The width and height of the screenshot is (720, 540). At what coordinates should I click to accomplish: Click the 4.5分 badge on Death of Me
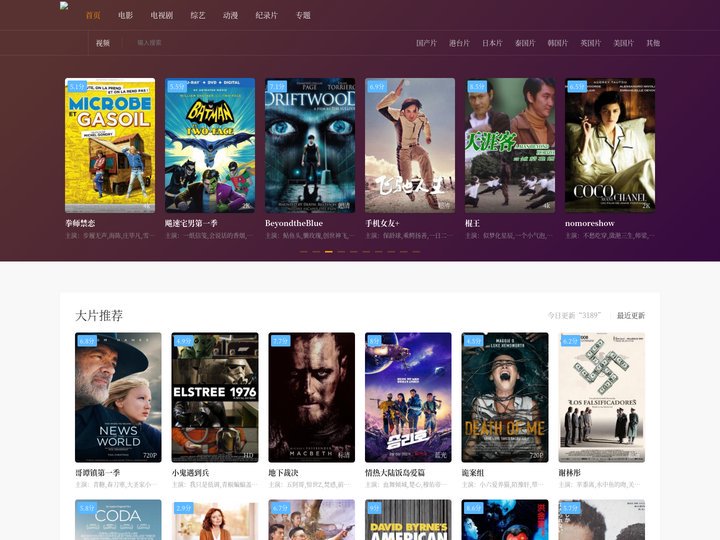pos(474,341)
